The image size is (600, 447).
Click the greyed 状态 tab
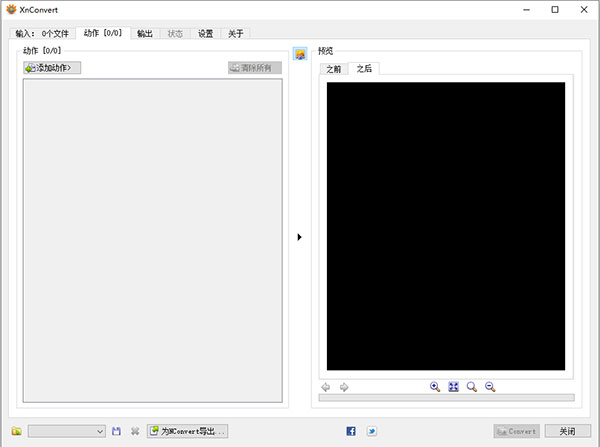[x=175, y=34]
